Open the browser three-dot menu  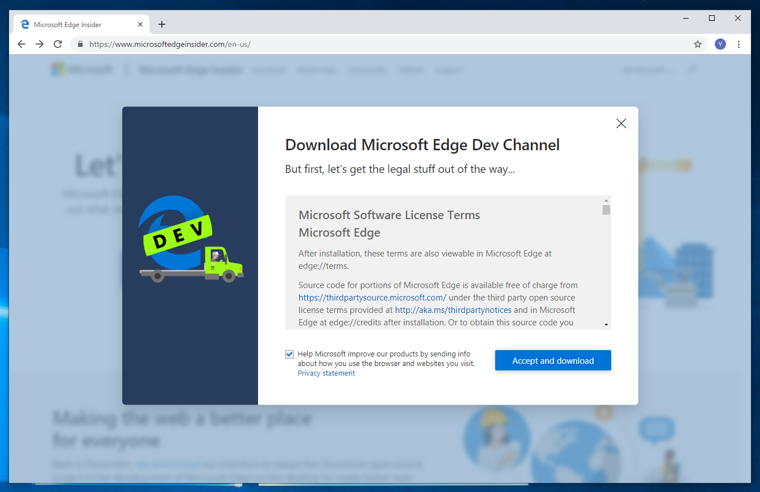[x=739, y=44]
